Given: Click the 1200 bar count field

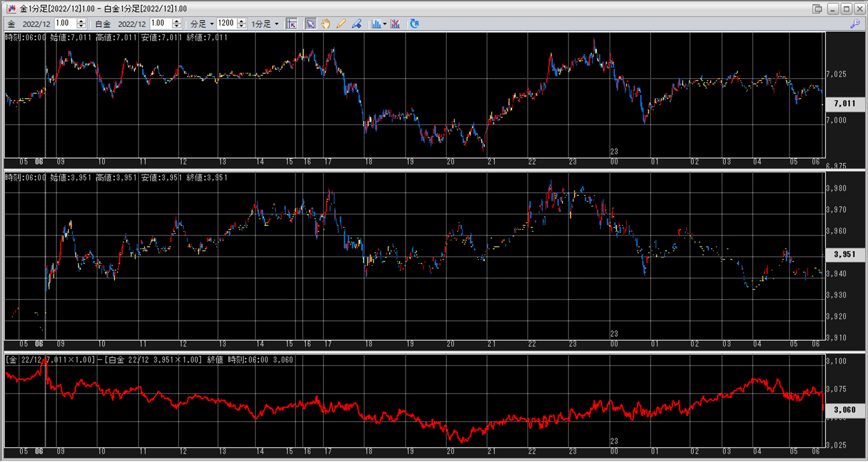Looking at the screenshot, I should (226, 23).
